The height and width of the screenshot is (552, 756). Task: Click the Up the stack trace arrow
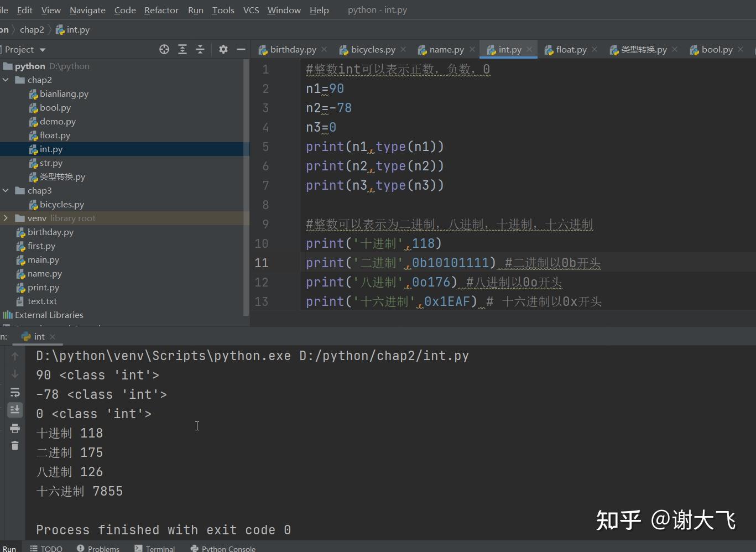coord(15,356)
